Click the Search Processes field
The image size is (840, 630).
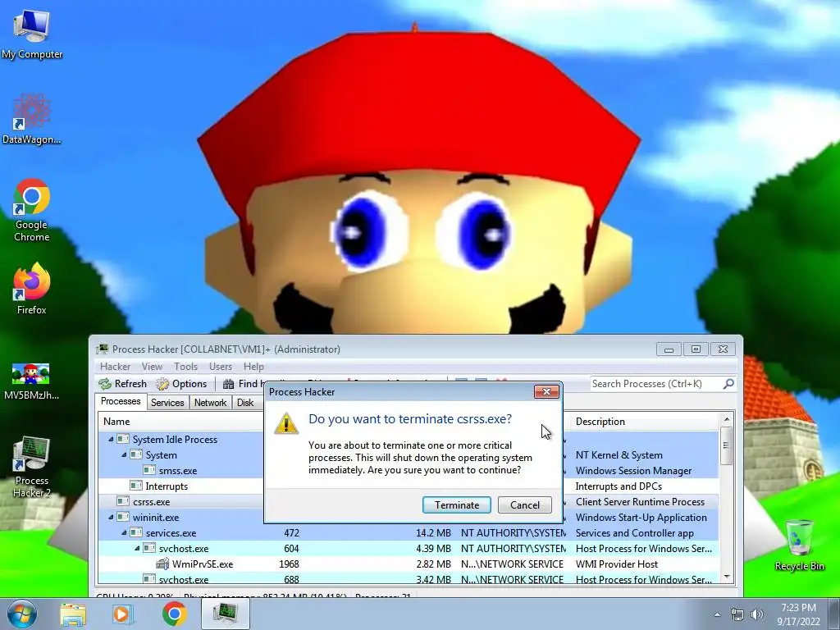tap(655, 384)
